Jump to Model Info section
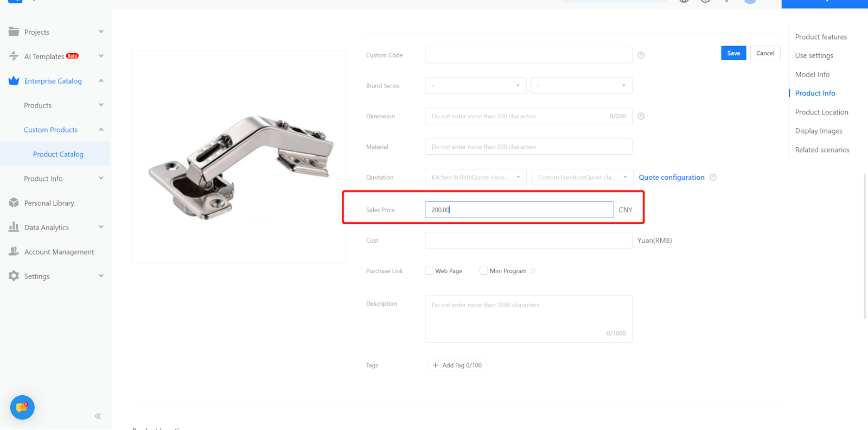Screen dimensions: 868x430 (x=812, y=74)
